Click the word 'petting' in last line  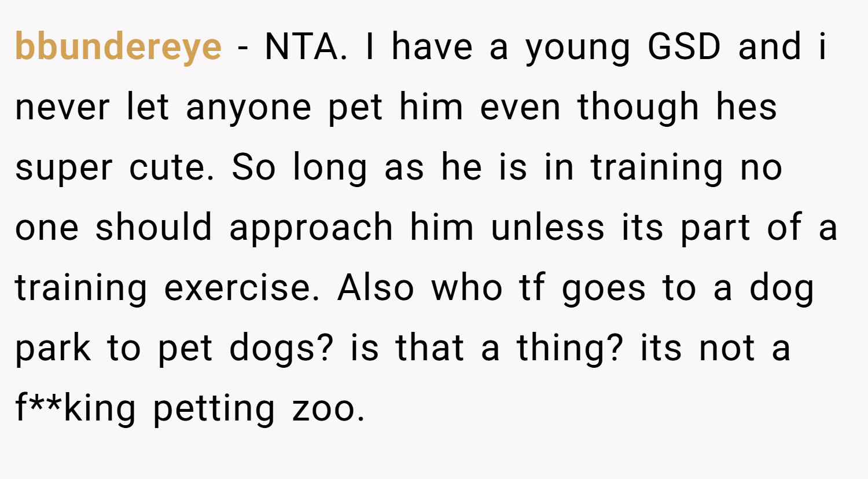coord(214,408)
